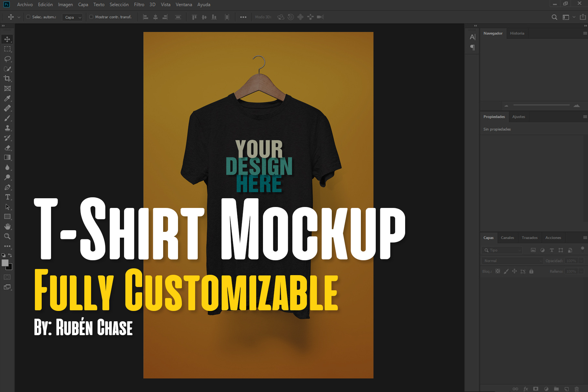Select the Zoom tool
The image size is (588, 392).
[x=7, y=236]
